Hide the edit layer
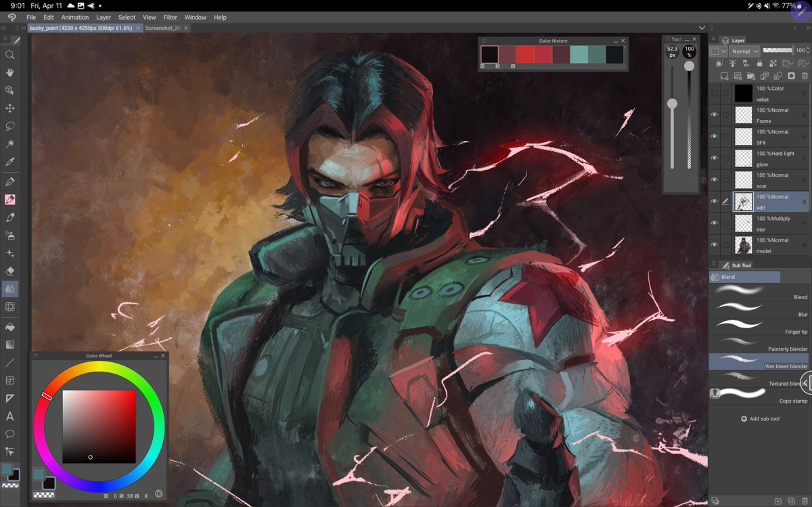Viewport: 812px width, 507px height. coord(714,202)
